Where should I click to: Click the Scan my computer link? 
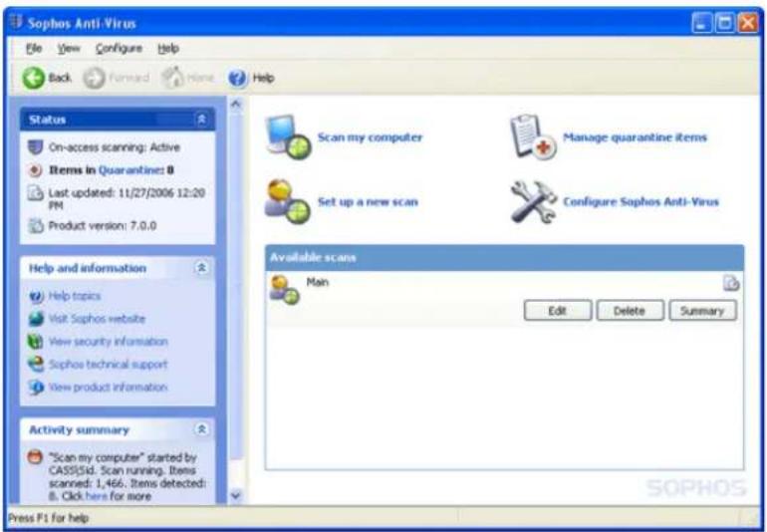(371, 137)
